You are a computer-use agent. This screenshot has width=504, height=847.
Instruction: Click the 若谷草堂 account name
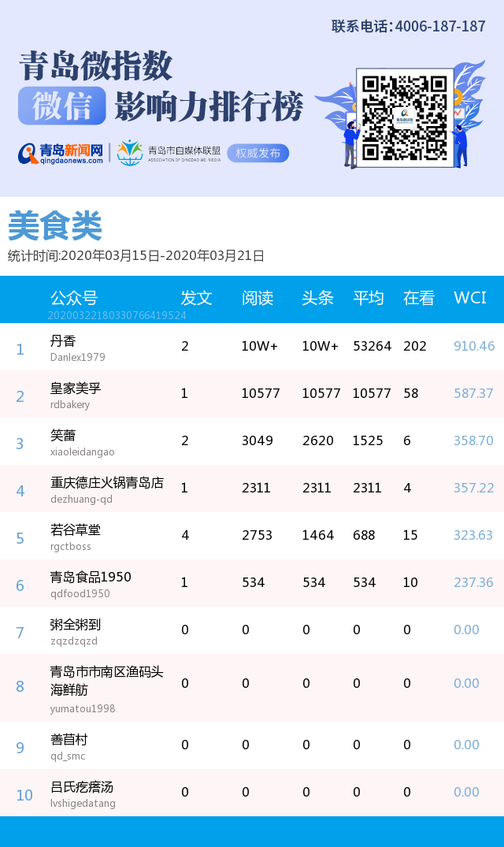tap(76, 530)
